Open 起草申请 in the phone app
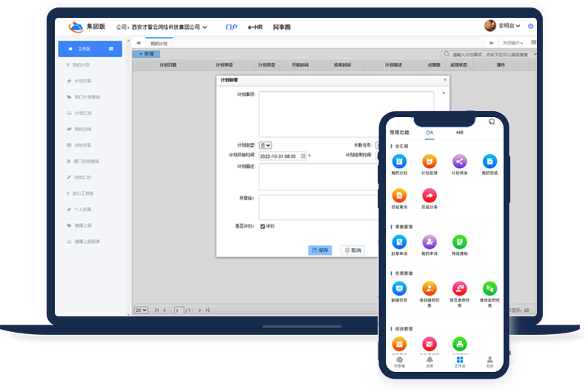This screenshot has height=392, width=588. click(399, 242)
